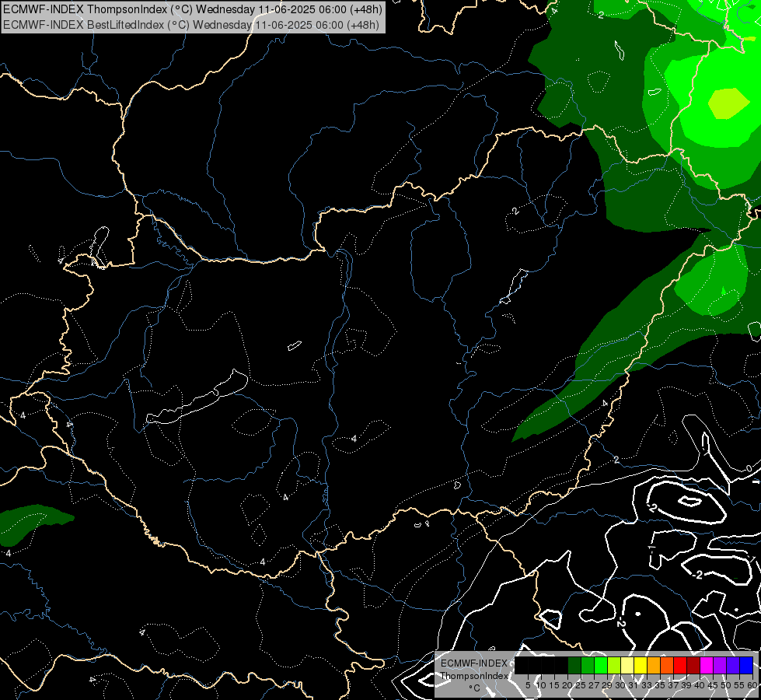761x700 pixels.
Task: Click the legend scale value 39
Action: coord(686,685)
